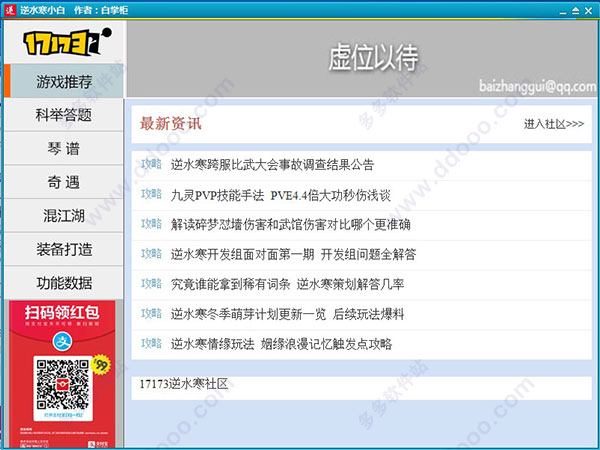The width and height of the screenshot is (600, 450).
Task: Select 功能数据 in sidebar
Action: [x=64, y=283]
